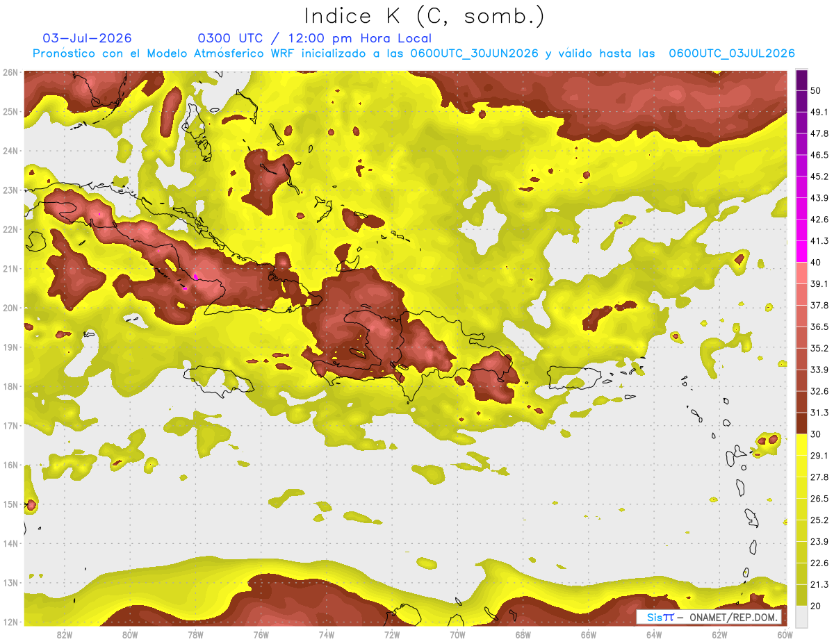Screen dimensions: 834x644
Task: Click the colorbar label '36.5'
Action: pyautogui.click(x=820, y=327)
